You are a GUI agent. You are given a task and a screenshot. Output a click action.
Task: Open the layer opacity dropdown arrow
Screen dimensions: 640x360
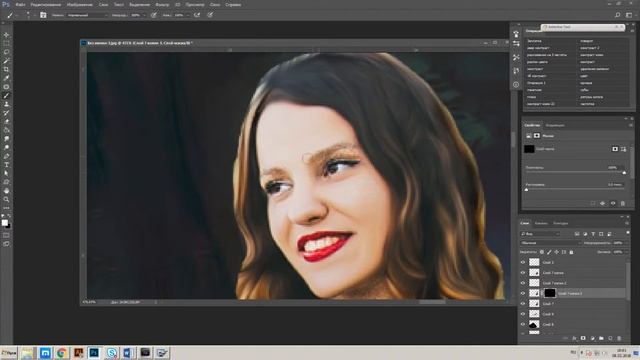(627, 243)
